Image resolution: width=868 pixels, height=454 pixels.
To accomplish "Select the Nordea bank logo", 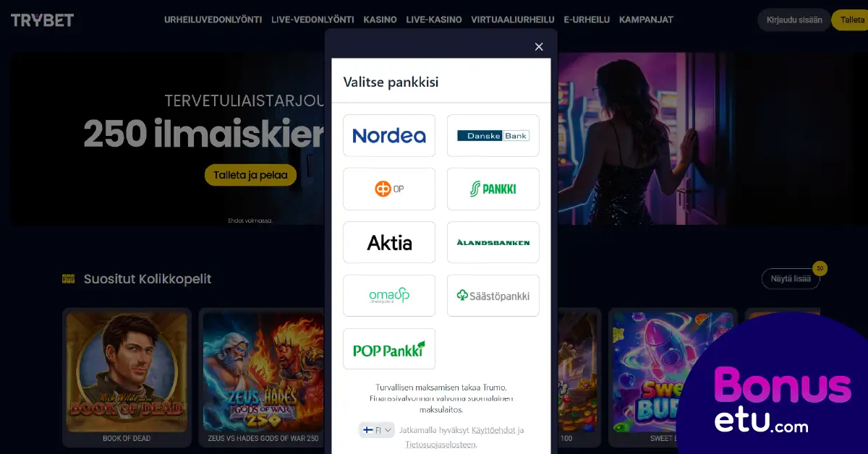I will pyautogui.click(x=389, y=135).
